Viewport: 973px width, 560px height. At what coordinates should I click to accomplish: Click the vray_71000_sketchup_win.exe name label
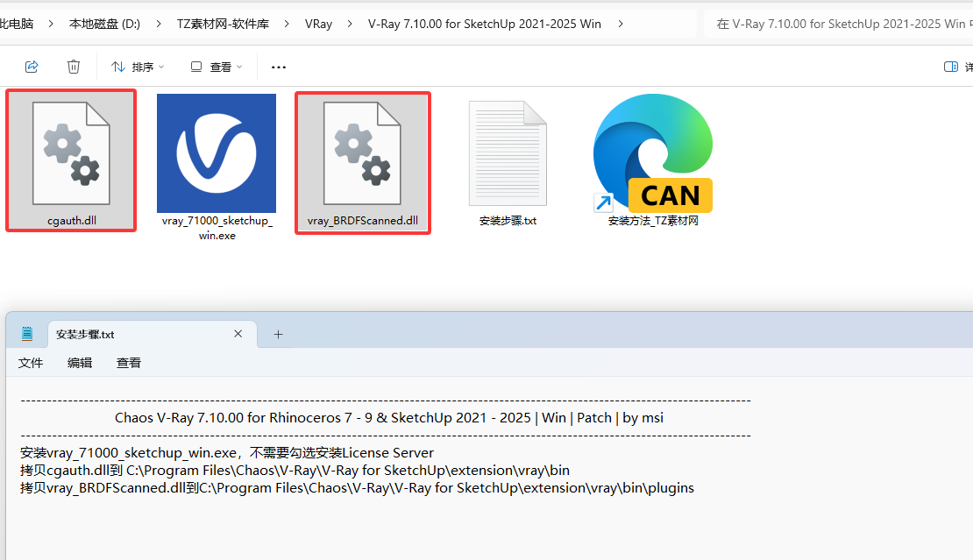tap(217, 228)
